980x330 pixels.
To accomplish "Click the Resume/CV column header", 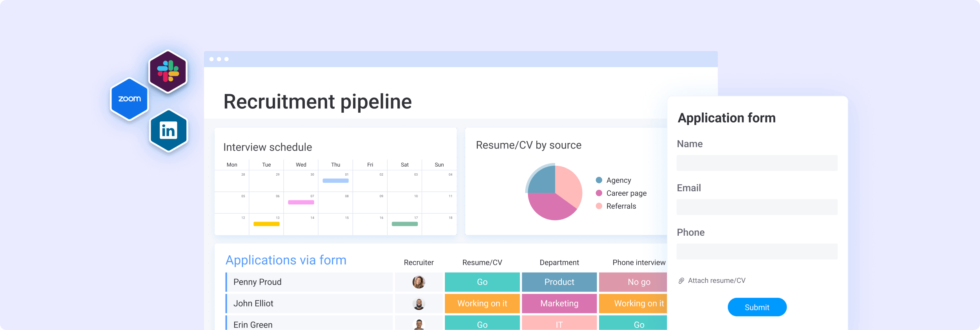I will (482, 262).
